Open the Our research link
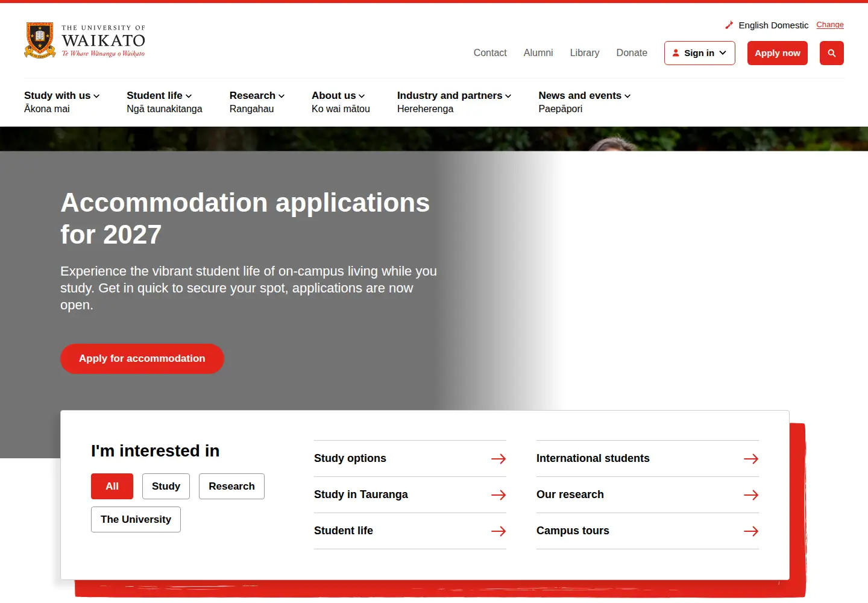Image resolution: width=868 pixels, height=603 pixels. [647, 494]
